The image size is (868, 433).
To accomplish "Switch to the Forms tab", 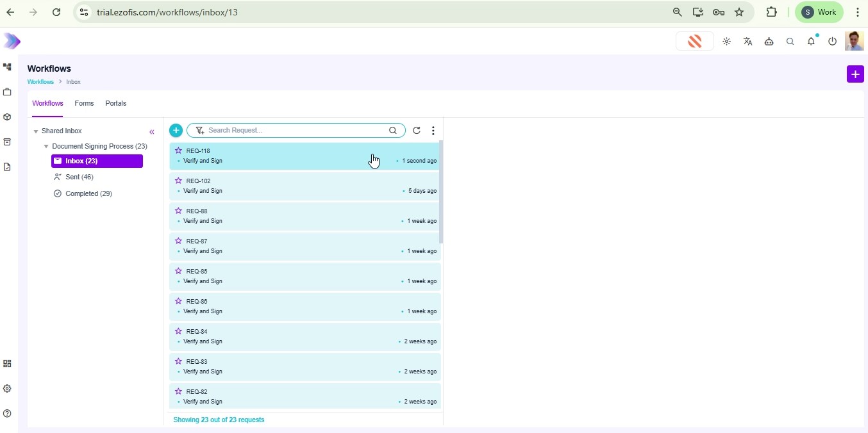I will pyautogui.click(x=84, y=104).
